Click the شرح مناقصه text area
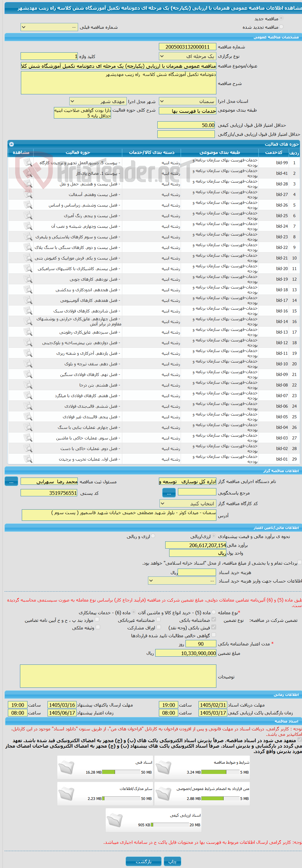 click(119, 83)
